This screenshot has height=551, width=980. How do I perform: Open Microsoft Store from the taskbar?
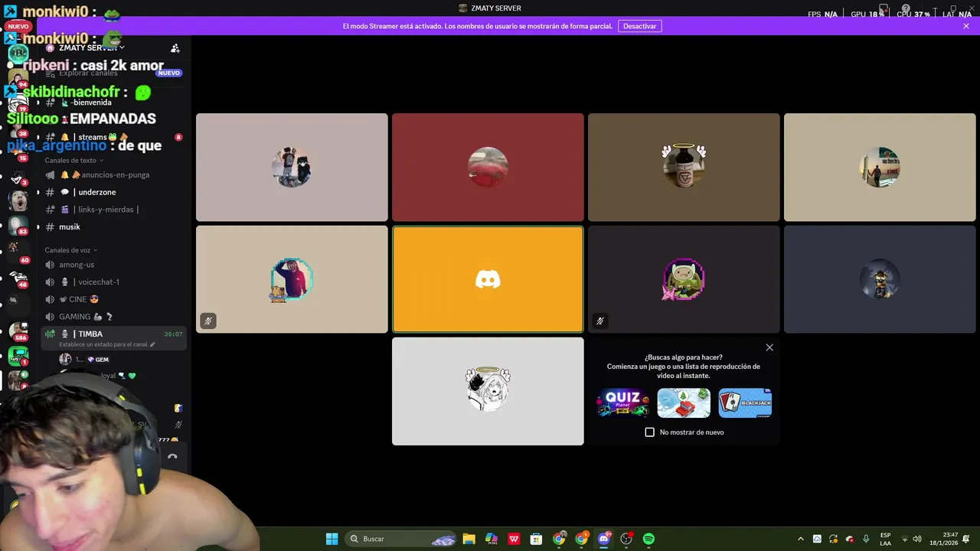coord(537,539)
